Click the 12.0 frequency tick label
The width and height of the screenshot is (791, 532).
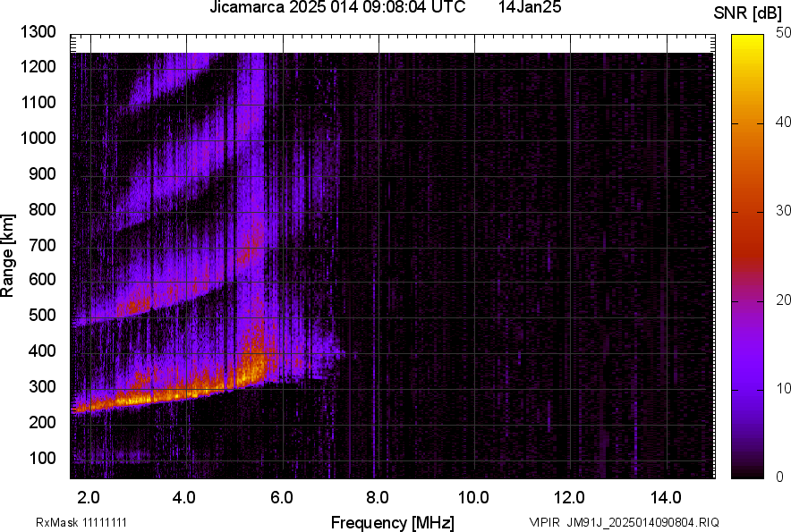click(569, 498)
